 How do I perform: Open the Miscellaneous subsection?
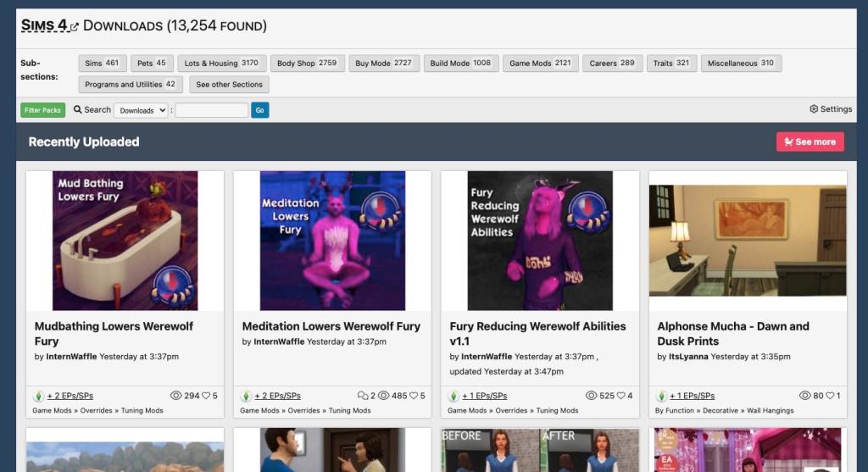tap(741, 63)
